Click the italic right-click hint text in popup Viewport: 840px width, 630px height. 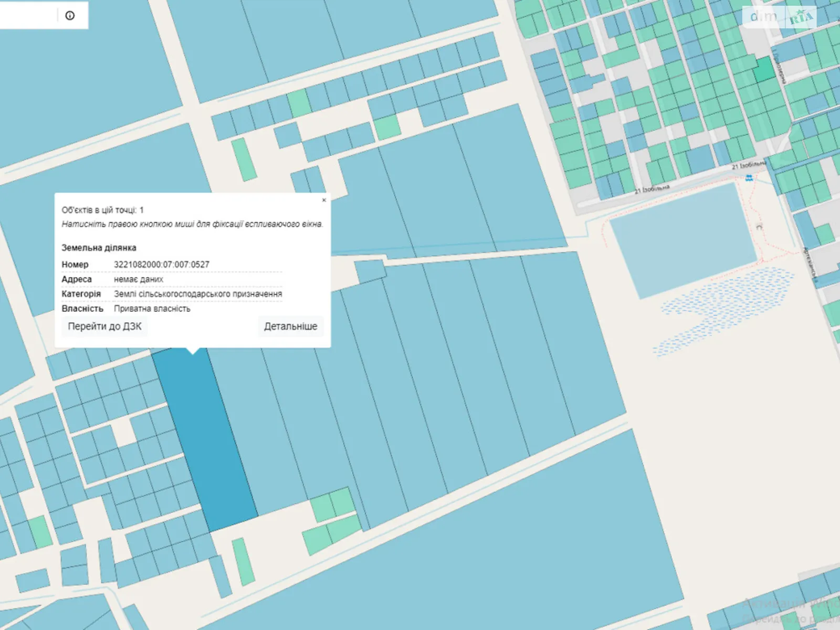pyautogui.click(x=192, y=224)
